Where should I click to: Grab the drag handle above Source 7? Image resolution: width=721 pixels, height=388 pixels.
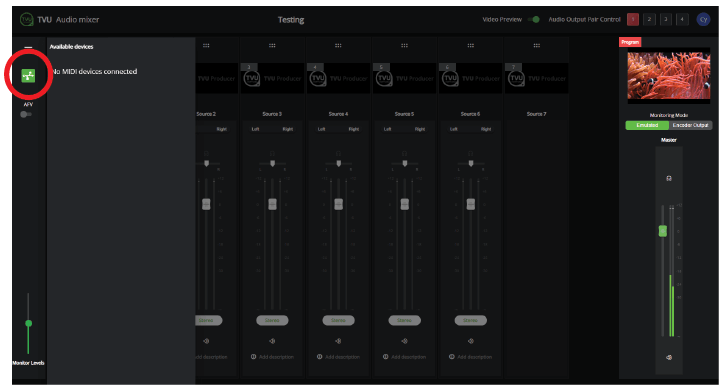(x=537, y=46)
